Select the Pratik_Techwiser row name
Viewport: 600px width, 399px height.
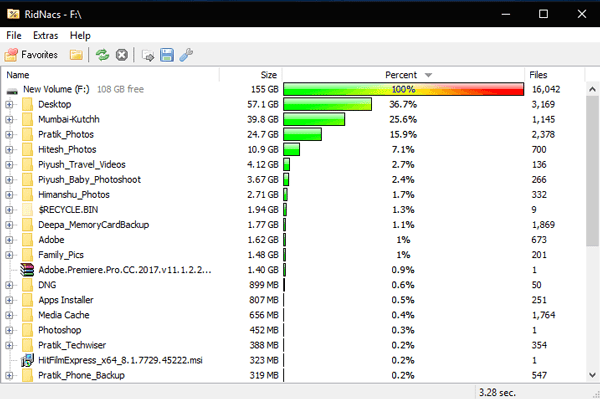pyautogui.click(x=72, y=345)
